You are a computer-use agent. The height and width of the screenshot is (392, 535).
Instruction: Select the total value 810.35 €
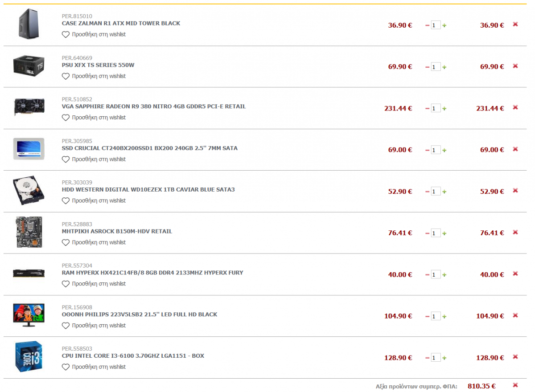481,386
